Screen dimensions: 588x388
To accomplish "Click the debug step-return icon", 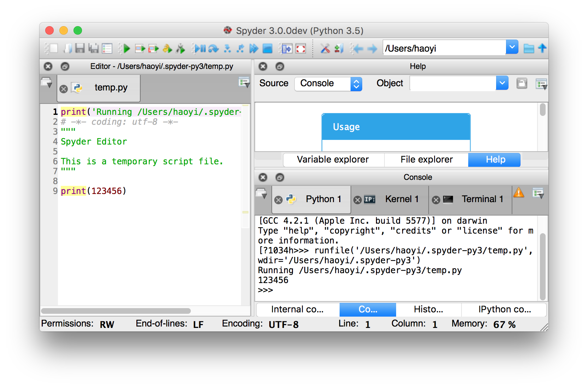I will (240, 48).
